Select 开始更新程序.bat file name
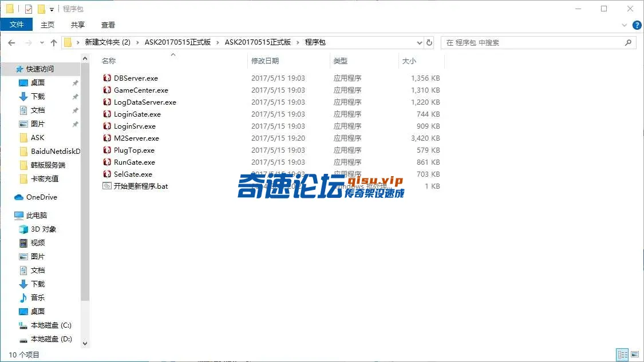Image resolution: width=644 pixels, height=362 pixels. click(x=141, y=186)
